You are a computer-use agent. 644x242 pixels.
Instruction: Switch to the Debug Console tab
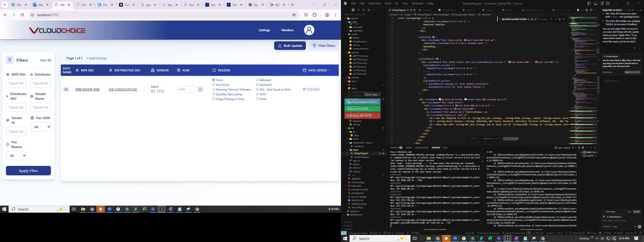422,147
